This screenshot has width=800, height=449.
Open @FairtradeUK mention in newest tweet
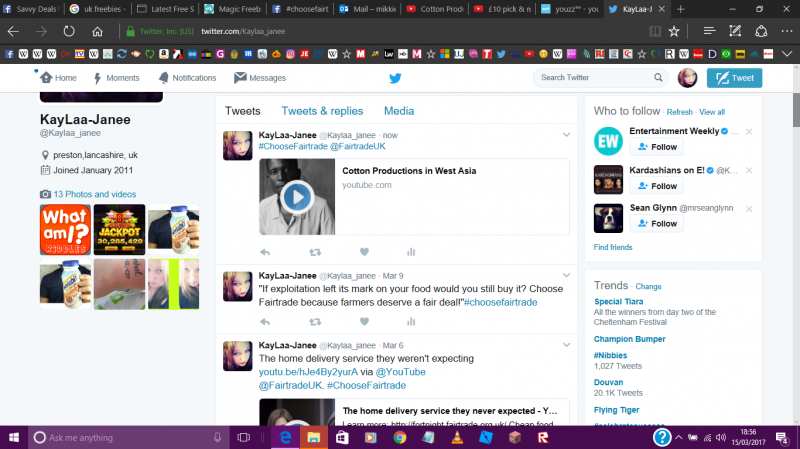pyautogui.click(x=358, y=146)
